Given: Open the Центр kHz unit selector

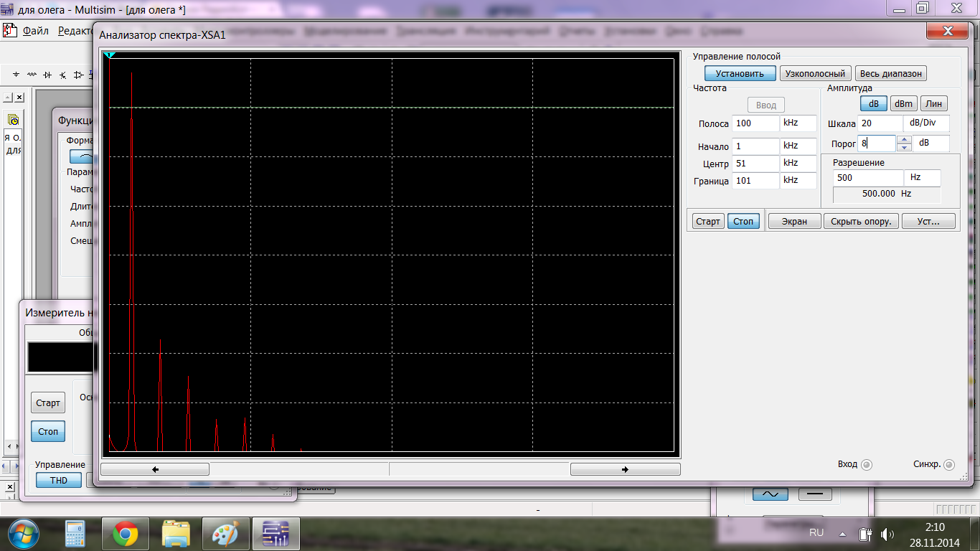Looking at the screenshot, I should pos(798,164).
